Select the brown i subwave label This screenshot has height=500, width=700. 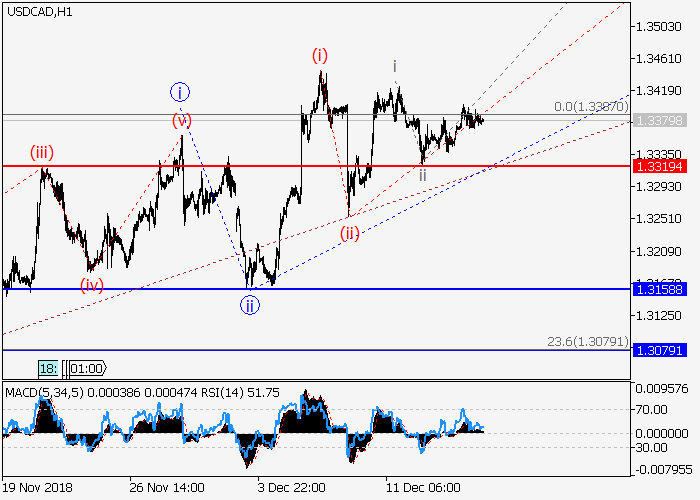[395, 67]
